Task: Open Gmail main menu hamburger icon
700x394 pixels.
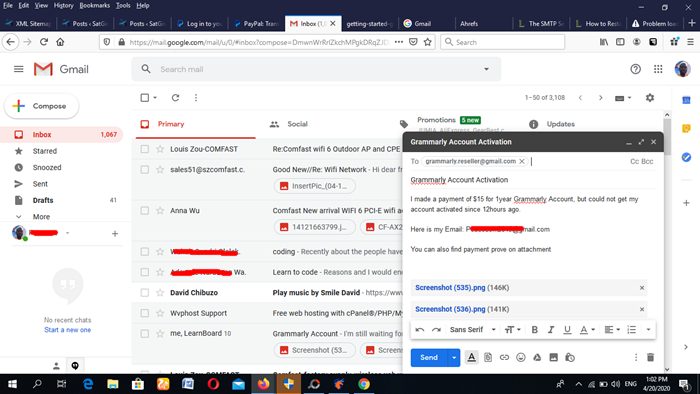Action: (x=18, y=69)
